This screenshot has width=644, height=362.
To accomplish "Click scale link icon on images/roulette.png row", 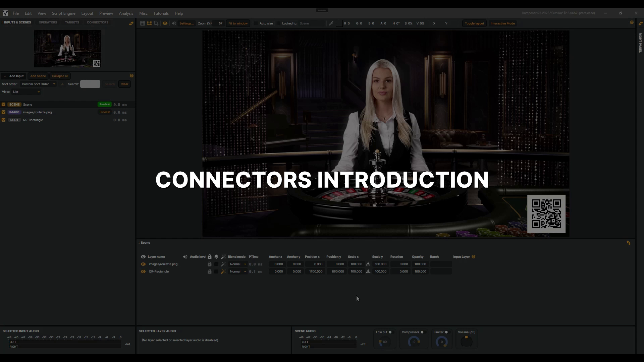I will point(368,264).
